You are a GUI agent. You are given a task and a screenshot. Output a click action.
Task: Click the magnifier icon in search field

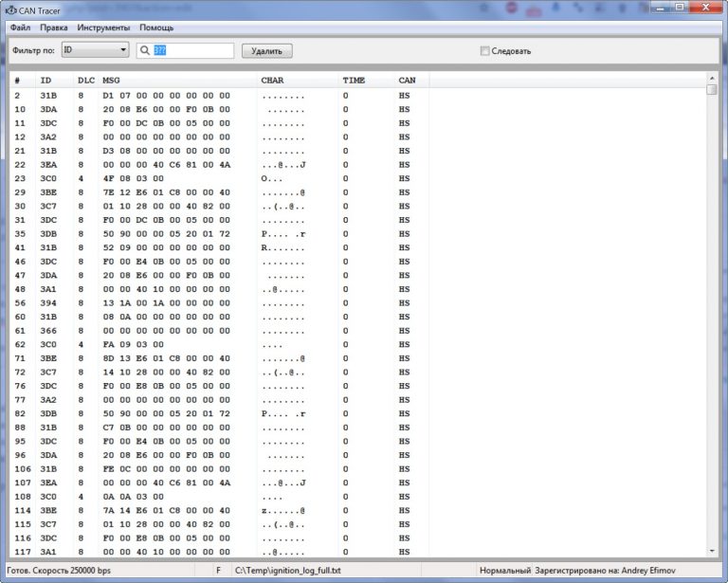(145, 50)
